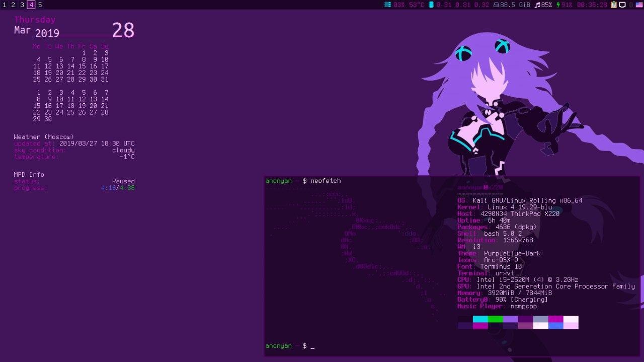Click the 2019 year label
This screenshot has width=644, height=362.
pos(47,34)
